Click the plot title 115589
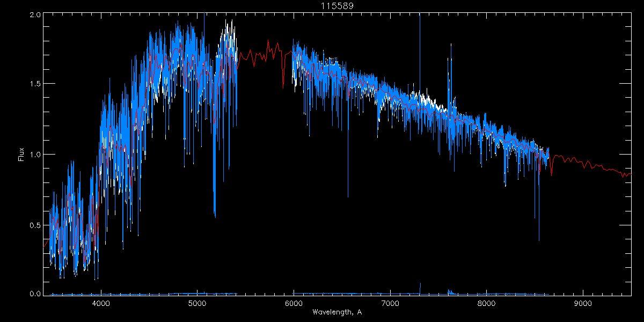Screen dimensions: 644x322 point(336,5)
